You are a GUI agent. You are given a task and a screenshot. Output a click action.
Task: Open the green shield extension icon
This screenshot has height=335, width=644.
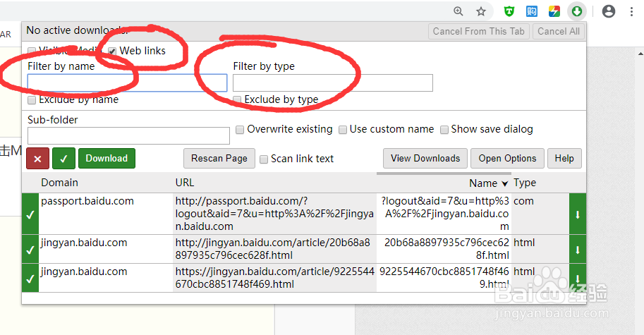[x=509, y=11]
